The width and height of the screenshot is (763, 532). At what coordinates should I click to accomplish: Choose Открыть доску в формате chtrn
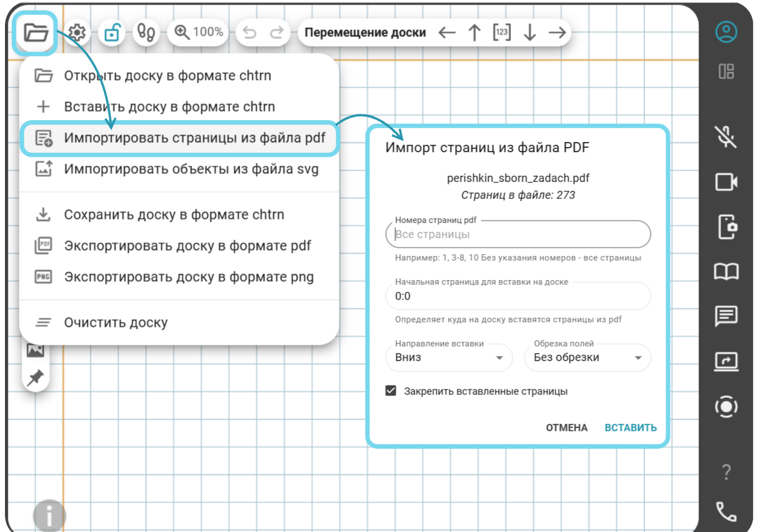pos(179,76)
